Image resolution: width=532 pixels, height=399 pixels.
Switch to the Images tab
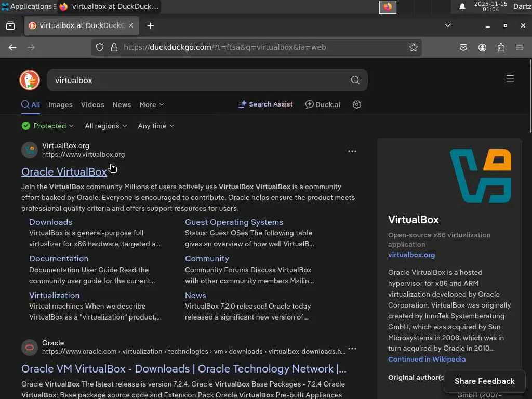(x=60, y=104)
